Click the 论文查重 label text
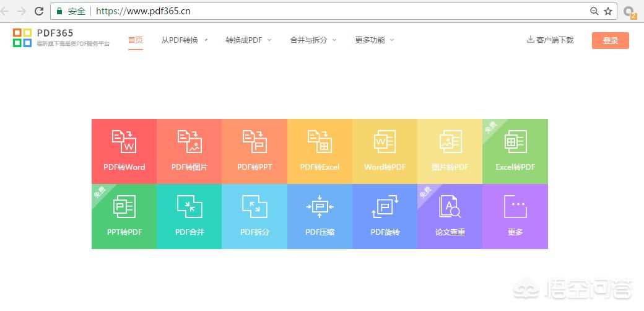The image size is (644, 311). 450,232
